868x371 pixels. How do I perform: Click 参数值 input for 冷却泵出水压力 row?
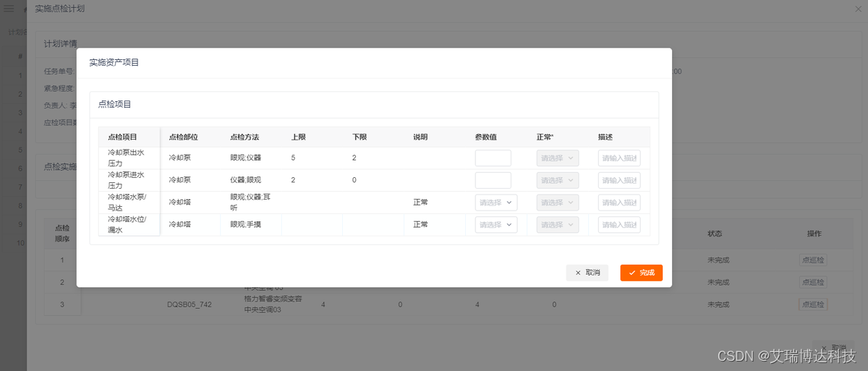(x=493, y=158)
